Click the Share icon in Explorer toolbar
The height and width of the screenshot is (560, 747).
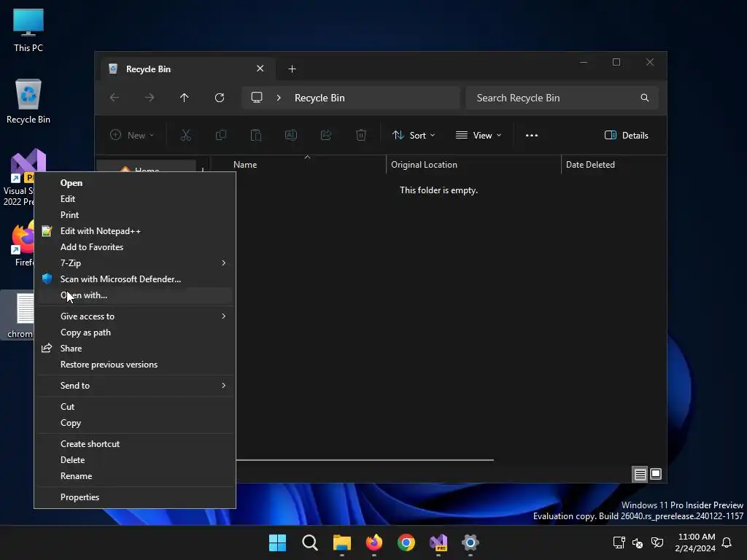click(326, 135)
